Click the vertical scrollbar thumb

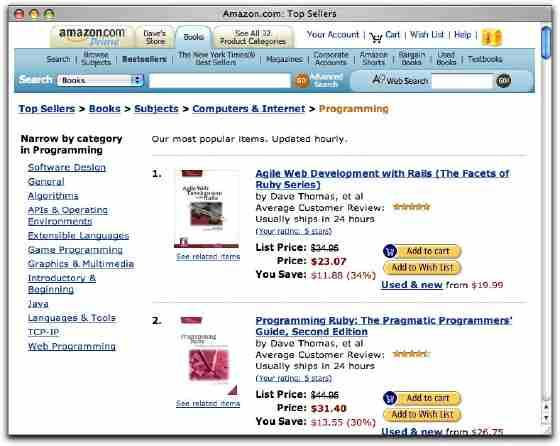point(546,42)
